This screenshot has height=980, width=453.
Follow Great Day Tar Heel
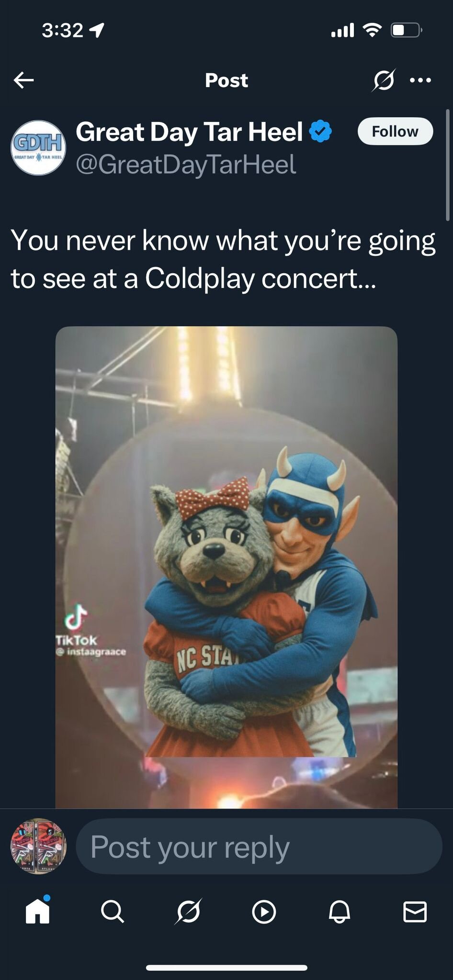point(395,131)
